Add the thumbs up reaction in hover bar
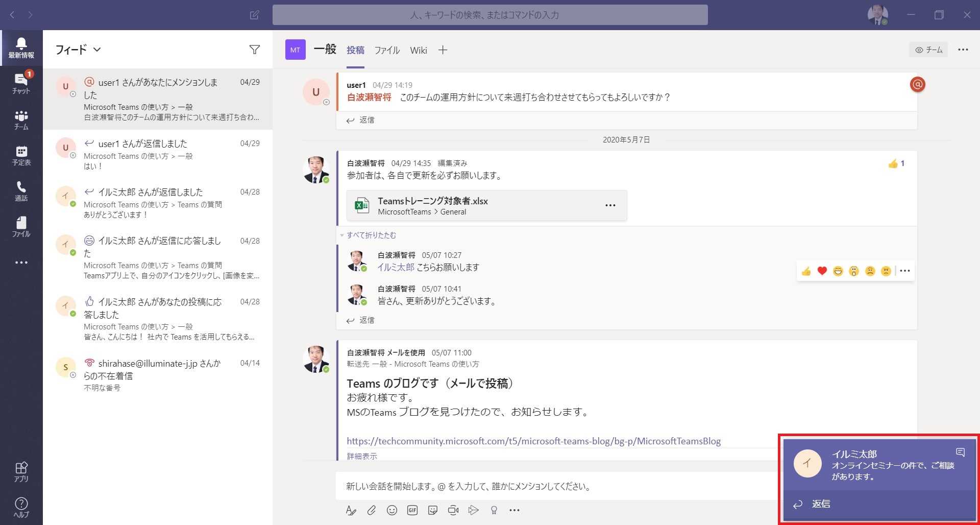The width and height of the screenshot is (980, 525). 806,271
